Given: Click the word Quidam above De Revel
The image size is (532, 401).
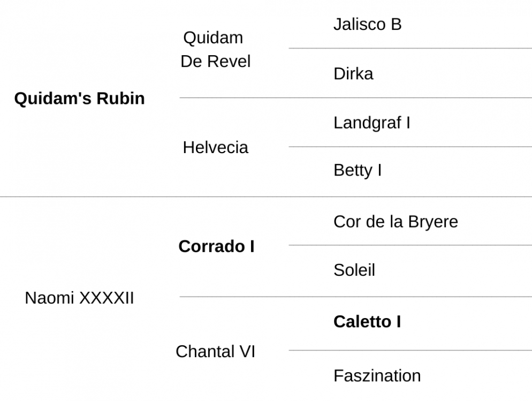Looking at the screenshot, I should click(x=213, y=37).
